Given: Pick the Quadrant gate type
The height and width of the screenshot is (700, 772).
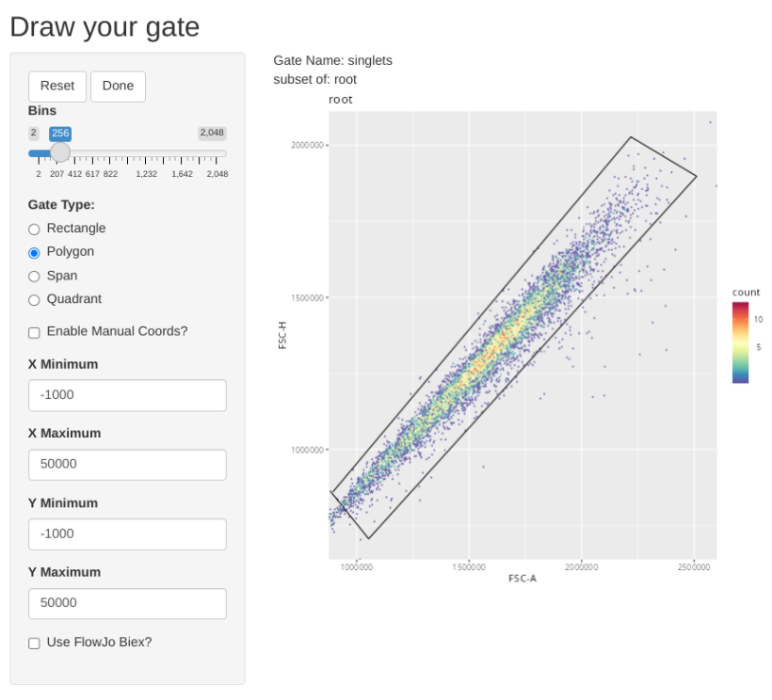Looking at the screenshot, I should pos(35,299).
